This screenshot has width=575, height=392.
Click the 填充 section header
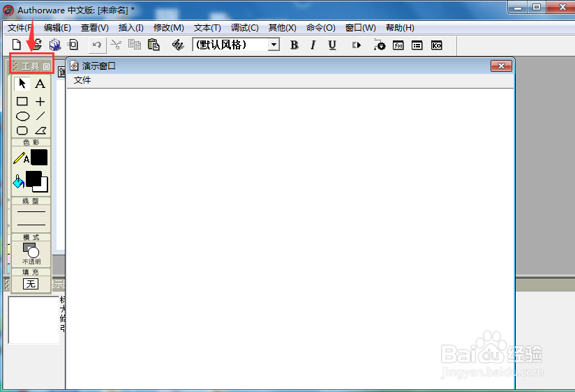pyautogui.click(x=31, y=272)
